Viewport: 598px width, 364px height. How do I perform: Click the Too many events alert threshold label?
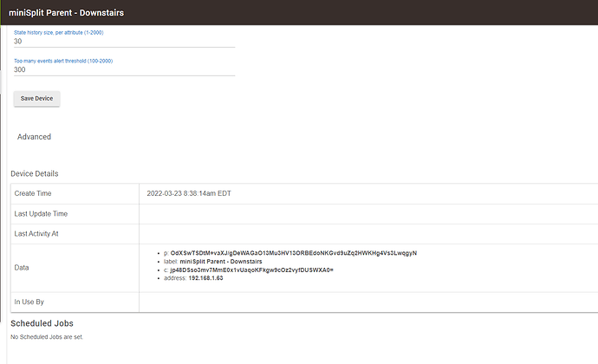(x=63, y=61)
